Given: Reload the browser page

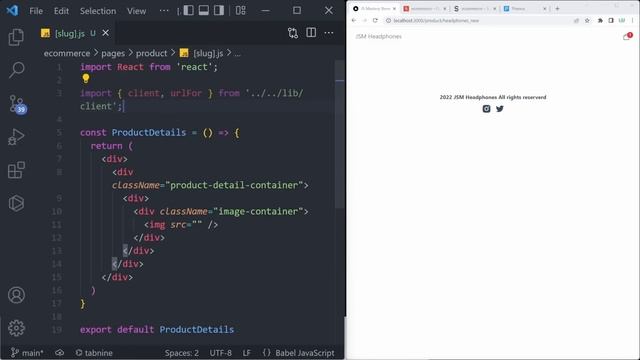Looking at the screenshot, I should click(375, 20).
